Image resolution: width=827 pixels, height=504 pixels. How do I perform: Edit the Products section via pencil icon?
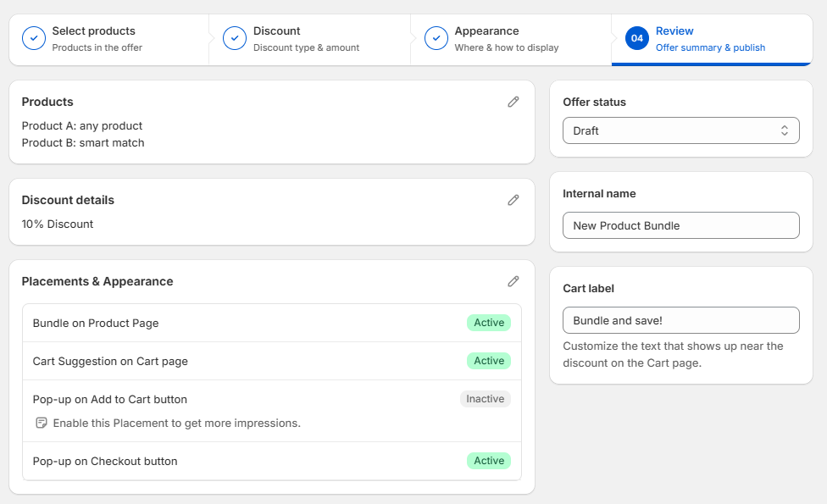513,102
